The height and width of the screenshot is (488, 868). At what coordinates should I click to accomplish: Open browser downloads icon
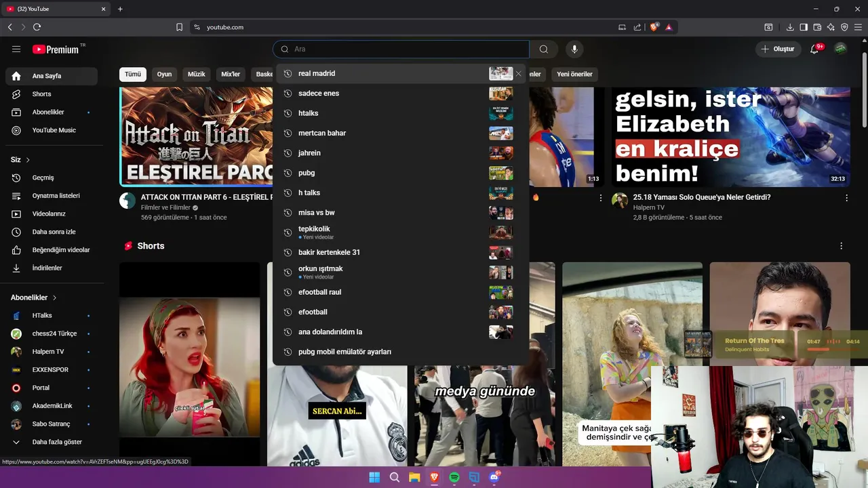790,27
